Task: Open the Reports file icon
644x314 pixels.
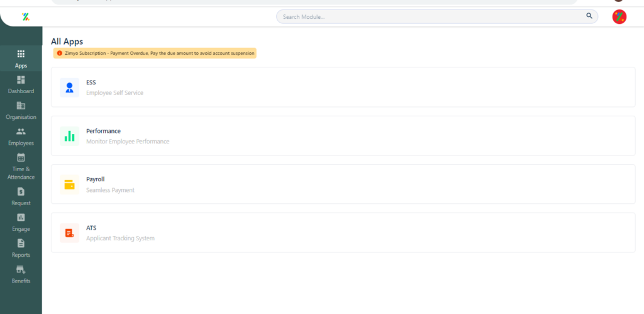Action: (x=21, y=244)
